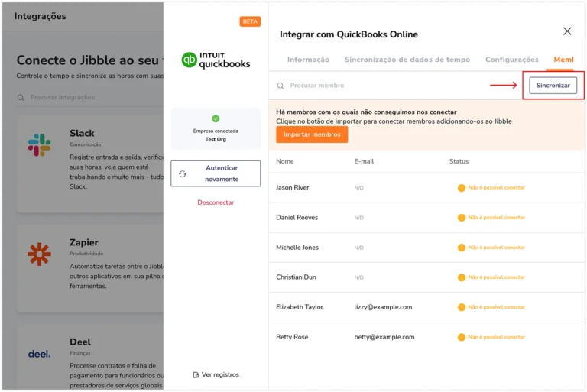This screenshot has width=587, height=392.
Task: Click Integrar com QuickBooks Online title
Action: click(349, 34)
